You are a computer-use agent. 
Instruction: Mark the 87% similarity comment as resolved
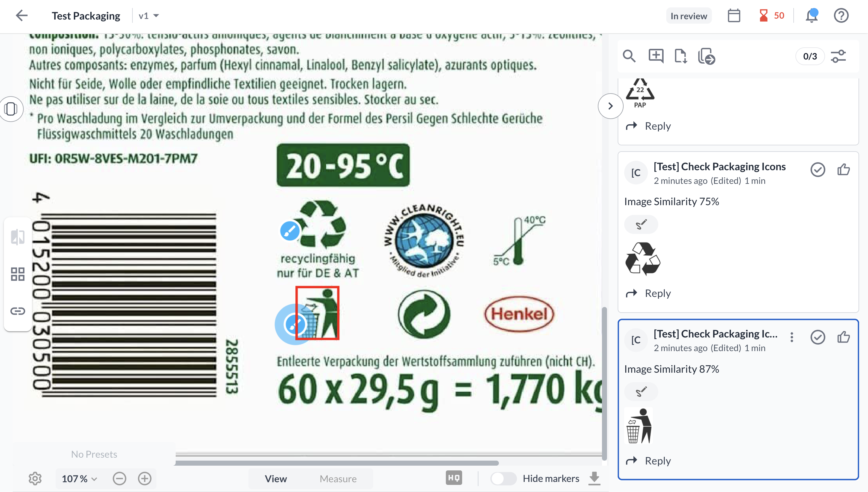click(x=818, y=337)
